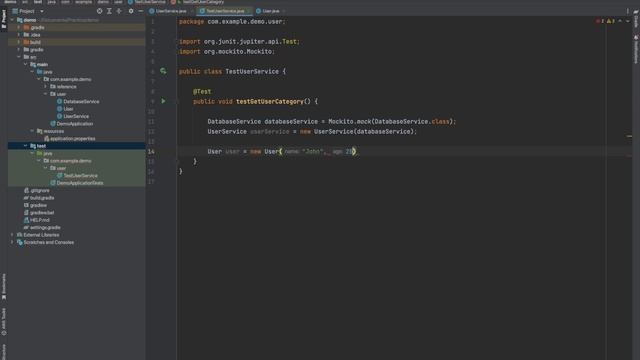
Task: Select User class in main user package
Action: (x=68, y=109)
